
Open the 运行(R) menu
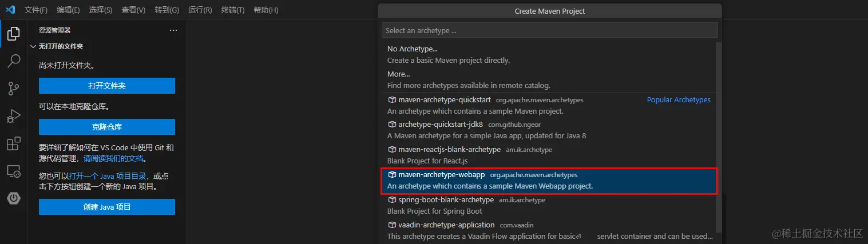click(200, 10)
